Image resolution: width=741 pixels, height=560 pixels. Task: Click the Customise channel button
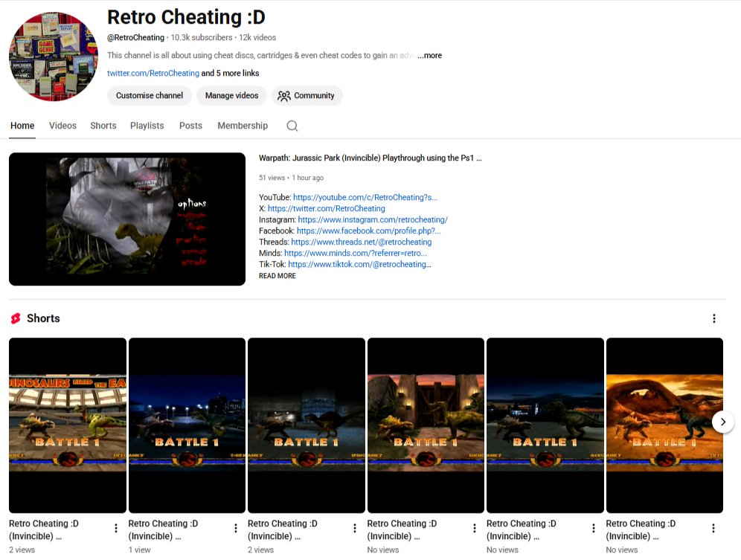click(x=149, y=96)
